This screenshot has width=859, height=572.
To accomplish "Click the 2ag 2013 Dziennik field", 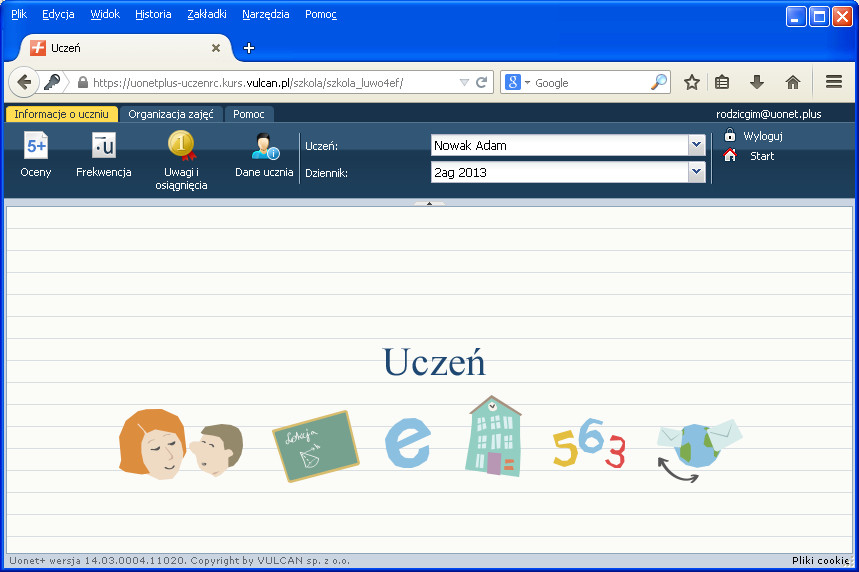I will pyautogui.click(x=560, y=172).
